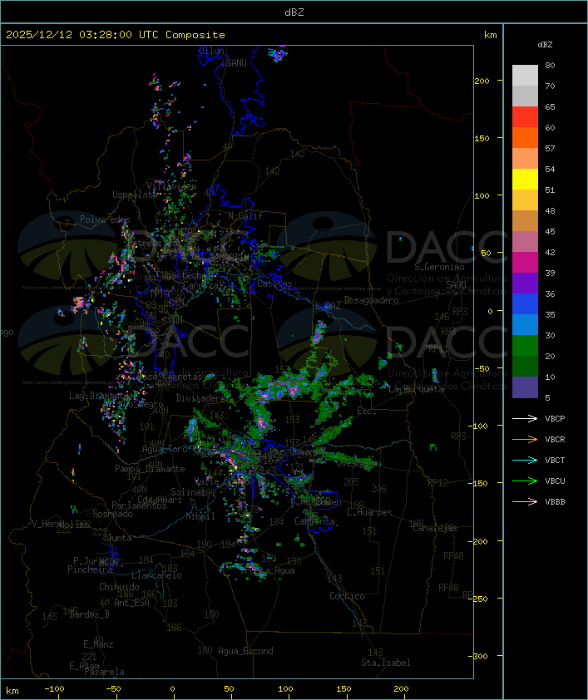Click the 'Polvaredas' map label
This screenshot has height=700, width=588.
pyautogui.click(x=105, y=219)
